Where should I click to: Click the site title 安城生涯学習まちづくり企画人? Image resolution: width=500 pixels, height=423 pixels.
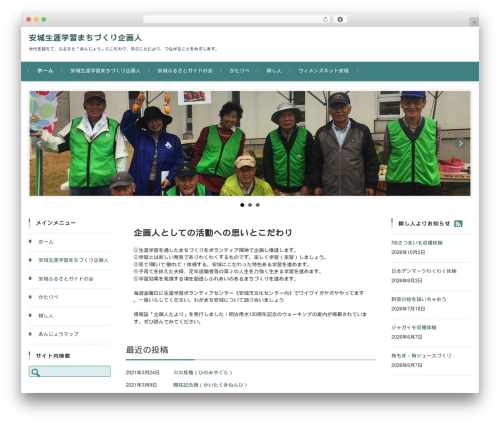(85, 38)
